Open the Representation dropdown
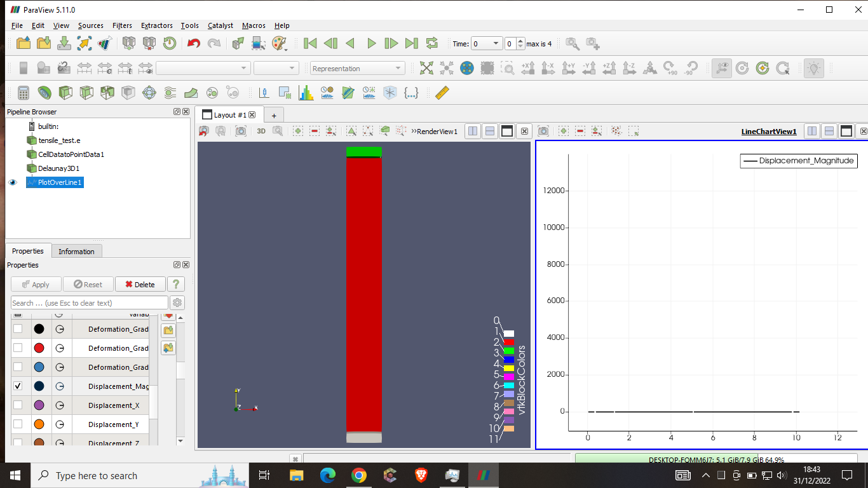 [x=357, y=68]
